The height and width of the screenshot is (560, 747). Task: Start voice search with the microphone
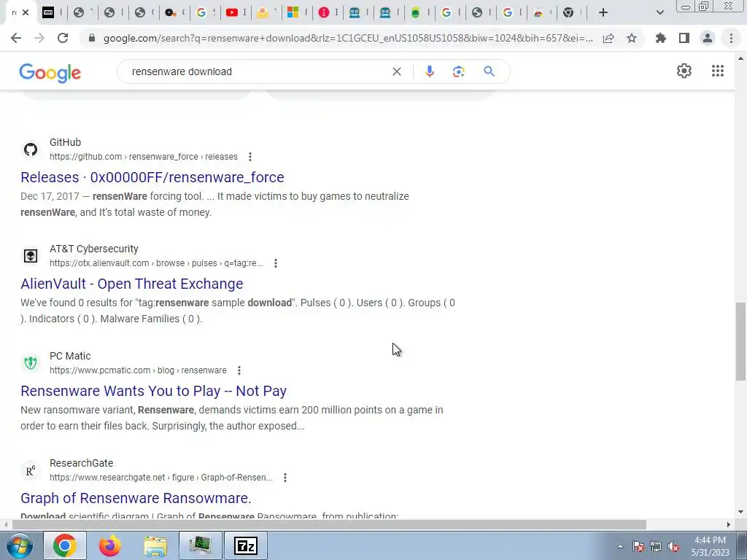(x=429, y=71)
